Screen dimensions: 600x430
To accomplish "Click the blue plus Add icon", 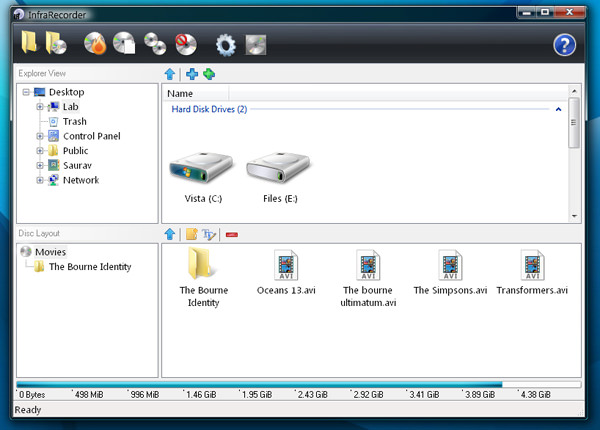I will pos(191,74).
